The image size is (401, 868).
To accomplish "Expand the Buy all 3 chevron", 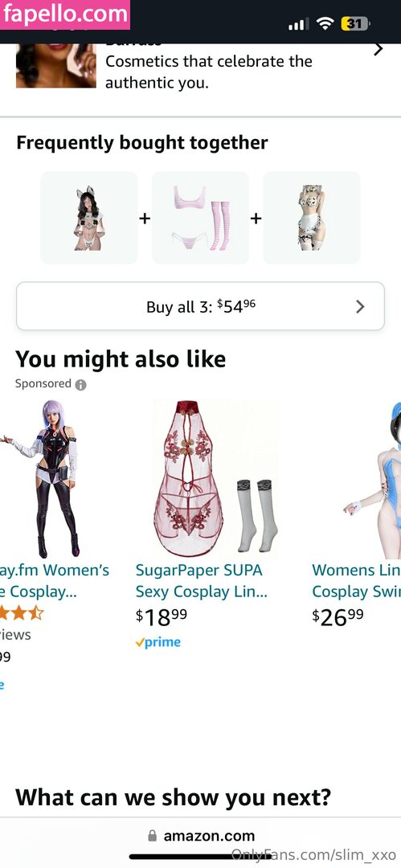I will click(x=360, y=307).
